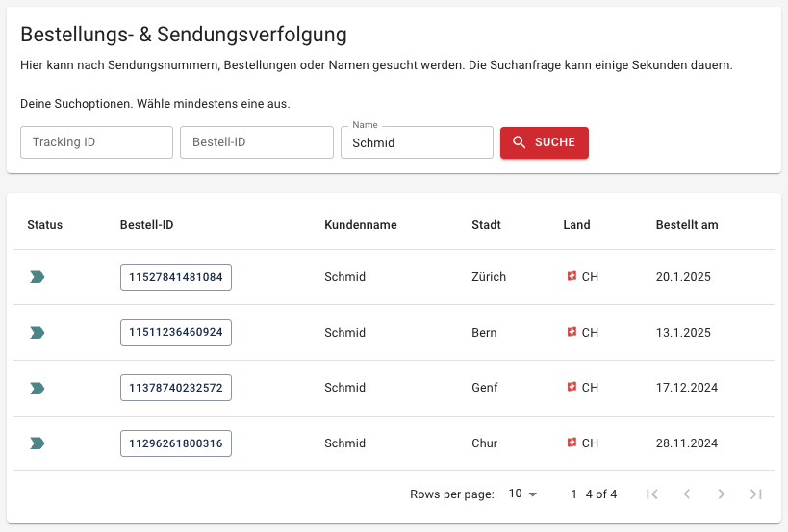Focus the Bestell-ID search field
Viewport: 788px width, 532px height.
257,142
